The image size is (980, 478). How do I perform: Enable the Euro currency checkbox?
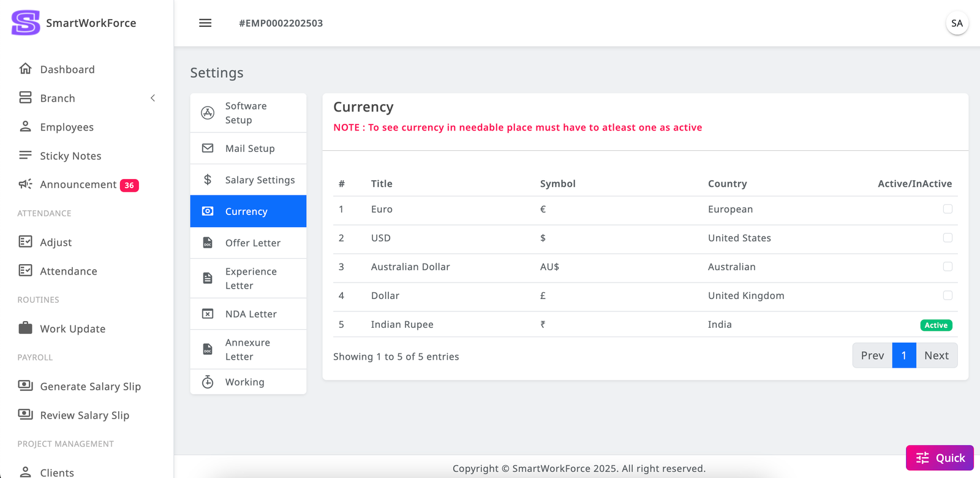(948, 209)
